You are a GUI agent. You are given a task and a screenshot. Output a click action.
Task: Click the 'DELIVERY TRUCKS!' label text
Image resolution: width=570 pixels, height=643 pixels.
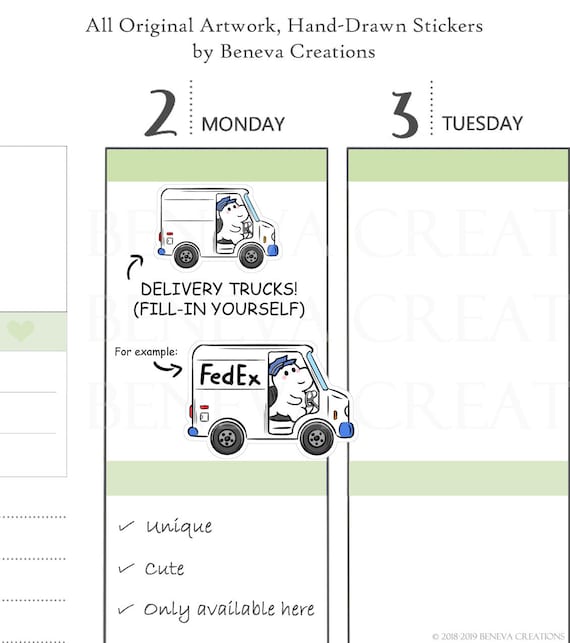click(x=219, y=289)
